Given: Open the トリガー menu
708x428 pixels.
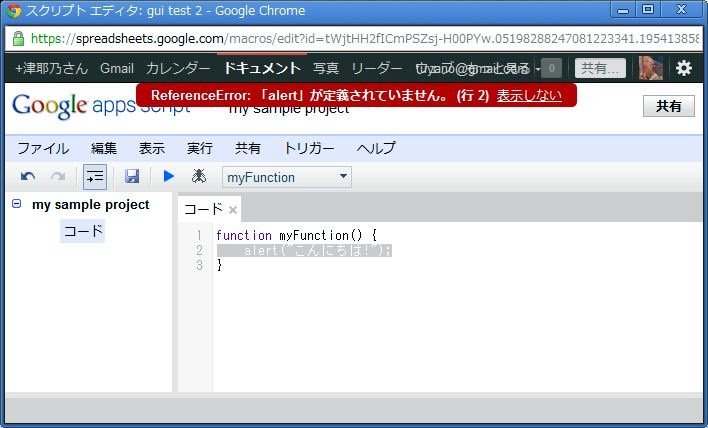Looking at the screenshot, I should (309, 148).
